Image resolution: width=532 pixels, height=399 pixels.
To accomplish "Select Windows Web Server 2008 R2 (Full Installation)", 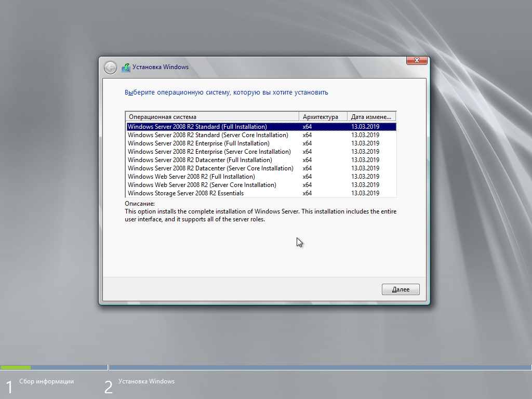I will [261, 177].
